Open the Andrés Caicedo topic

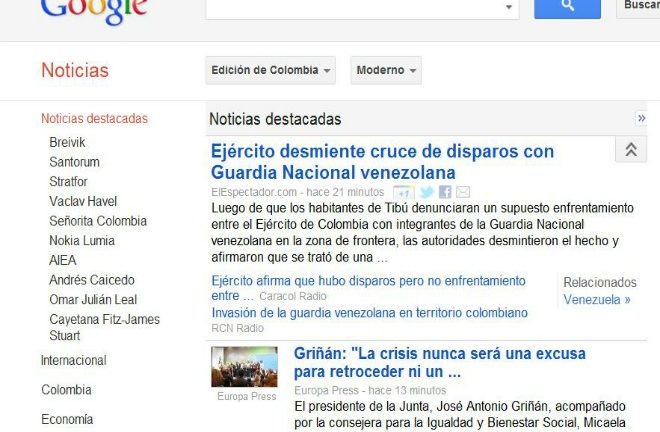pyautogui.click(x=92, y=280)
